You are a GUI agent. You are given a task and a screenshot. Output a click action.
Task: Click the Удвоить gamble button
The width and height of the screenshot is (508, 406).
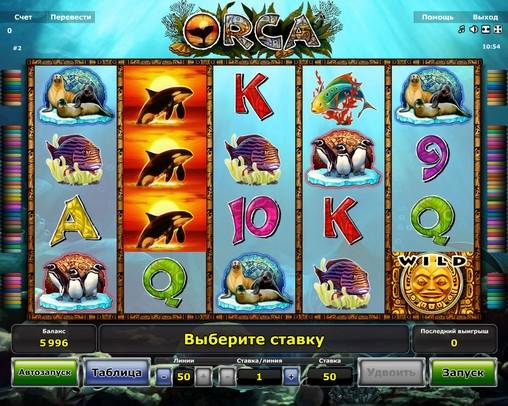point(391,372)
